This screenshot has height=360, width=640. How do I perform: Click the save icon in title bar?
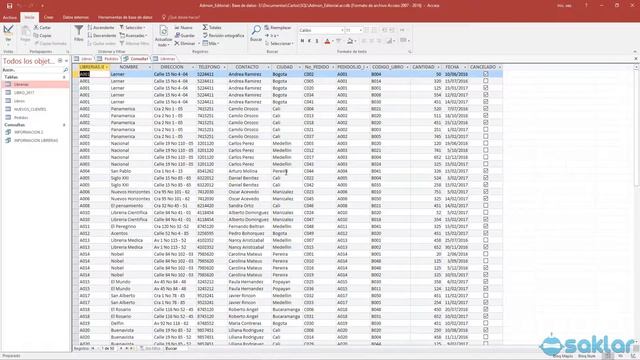click(x=9, y=6)
